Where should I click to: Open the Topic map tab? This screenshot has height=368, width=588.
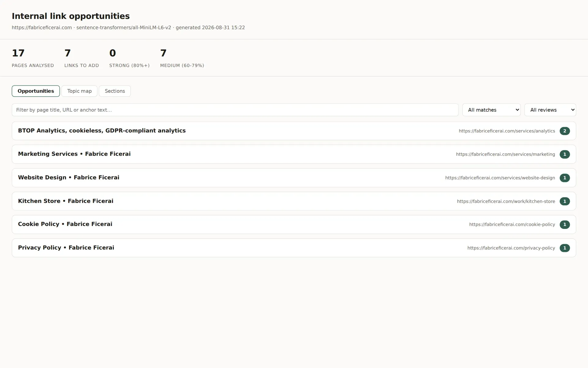tap(79, 91)
